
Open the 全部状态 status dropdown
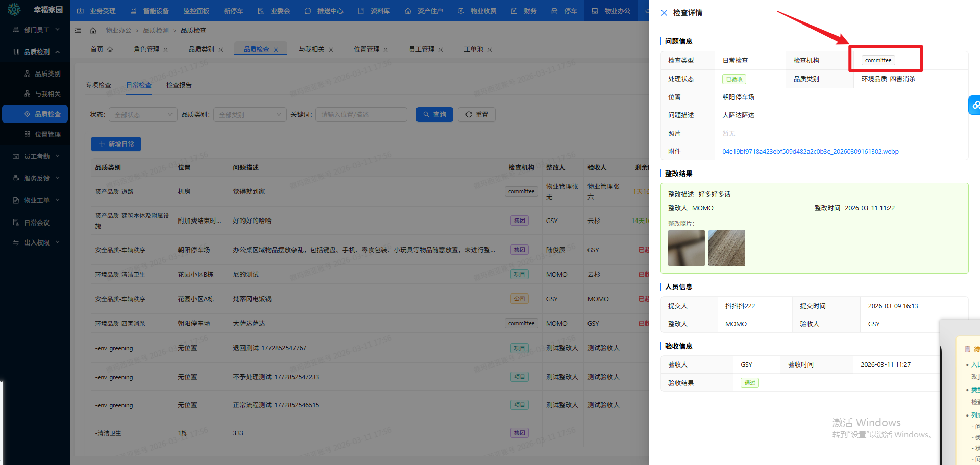(143, 115)
